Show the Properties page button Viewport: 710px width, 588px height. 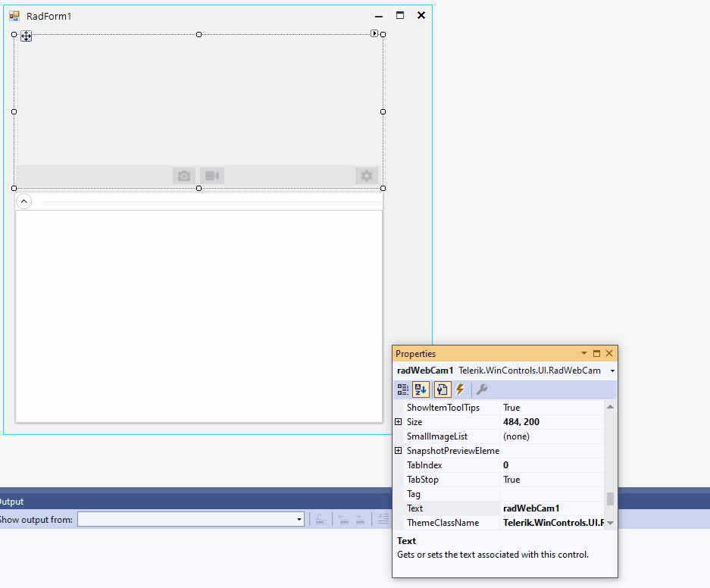tap(442, 389)
